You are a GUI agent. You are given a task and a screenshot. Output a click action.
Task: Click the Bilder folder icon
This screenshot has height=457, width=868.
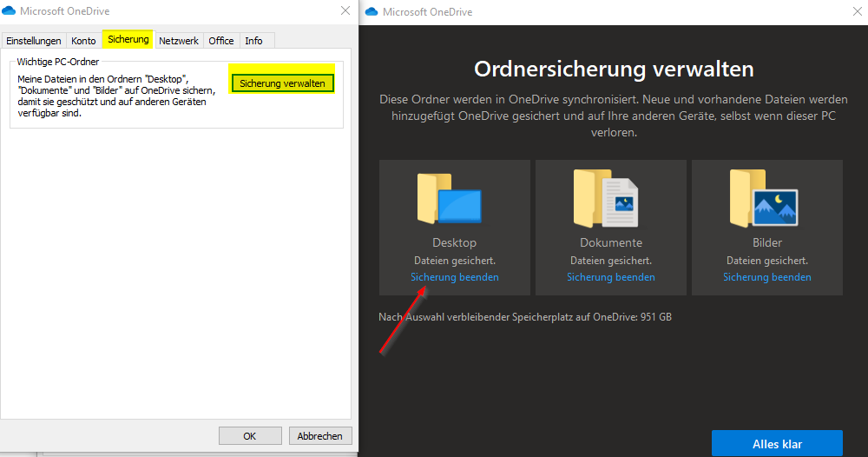(764, 198)
